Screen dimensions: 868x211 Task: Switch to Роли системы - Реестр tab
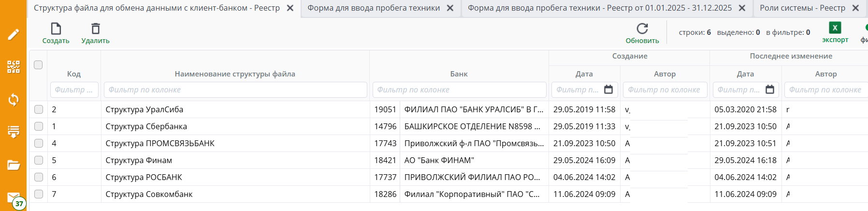[802, 8]
